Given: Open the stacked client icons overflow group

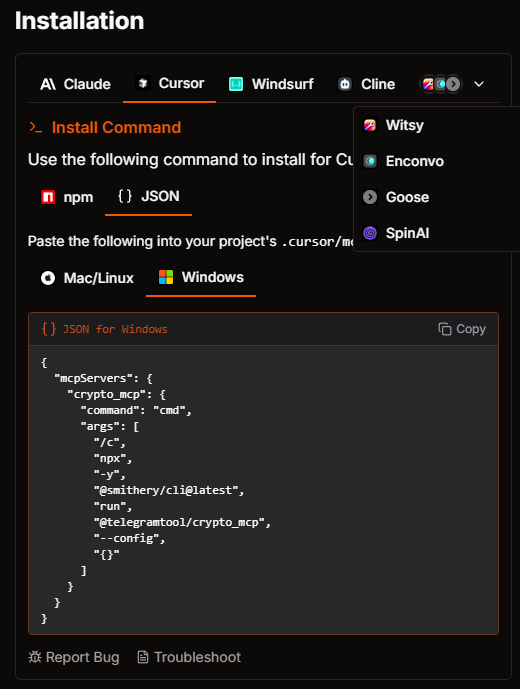Looking at the screenshot, I should pos(441,84).
